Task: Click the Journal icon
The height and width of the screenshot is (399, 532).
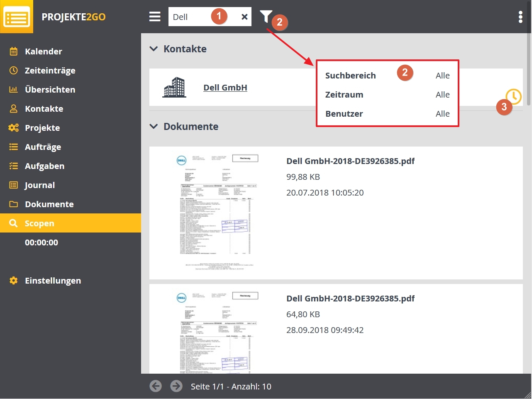Action: tap(14, 185)
